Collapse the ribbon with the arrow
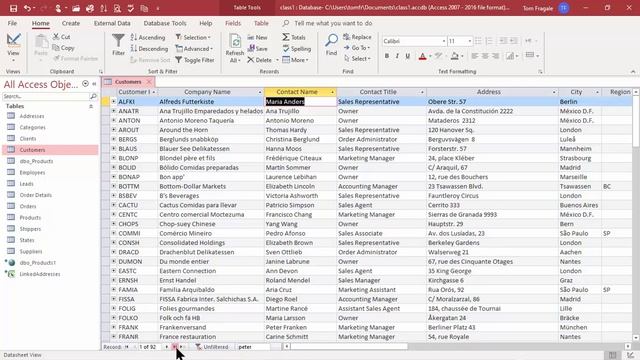 (633, 71)
